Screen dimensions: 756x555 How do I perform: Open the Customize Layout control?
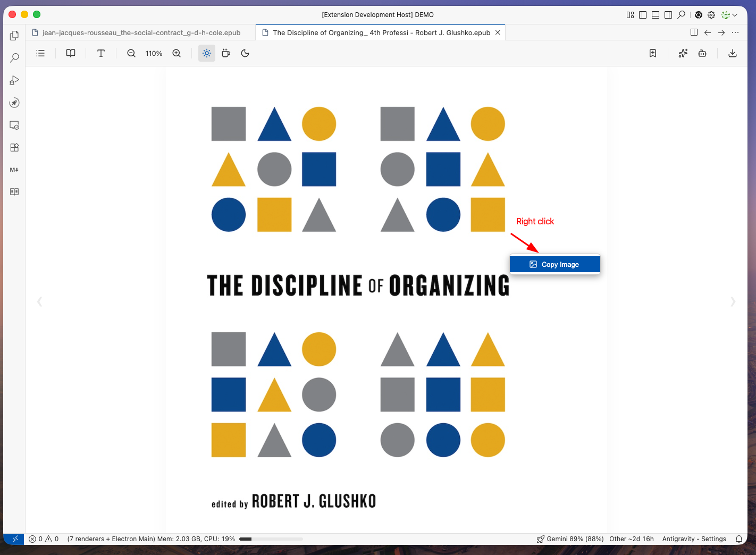[x=631, y=15]
